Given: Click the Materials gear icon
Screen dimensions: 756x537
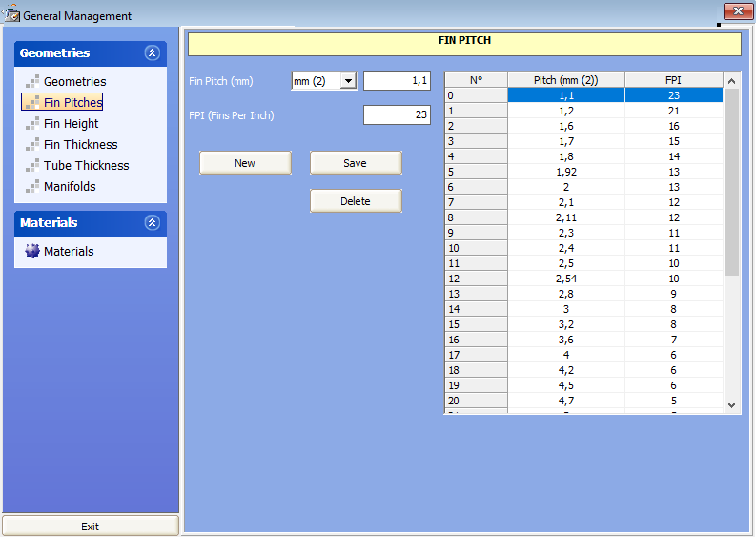Looking at the screenshot, I should [x=32, y=252].
